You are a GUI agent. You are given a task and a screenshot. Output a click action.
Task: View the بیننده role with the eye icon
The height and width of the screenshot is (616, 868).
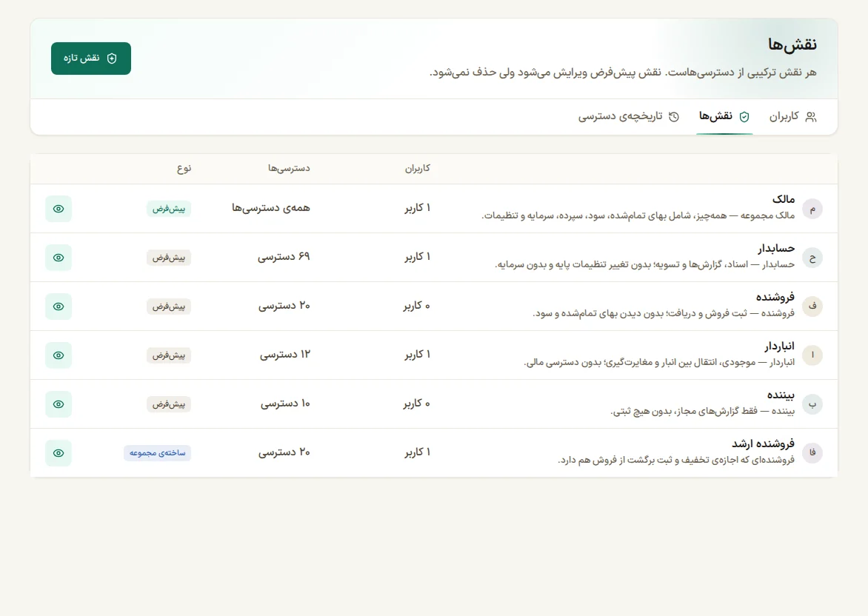coord(59,404)
